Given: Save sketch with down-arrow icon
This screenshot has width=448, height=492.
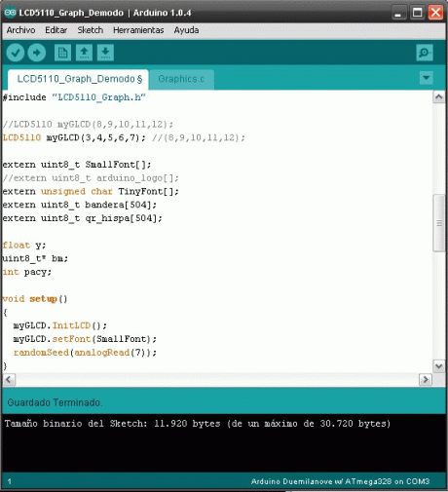Looking at the screenshot, I should (x=105, y=53).
